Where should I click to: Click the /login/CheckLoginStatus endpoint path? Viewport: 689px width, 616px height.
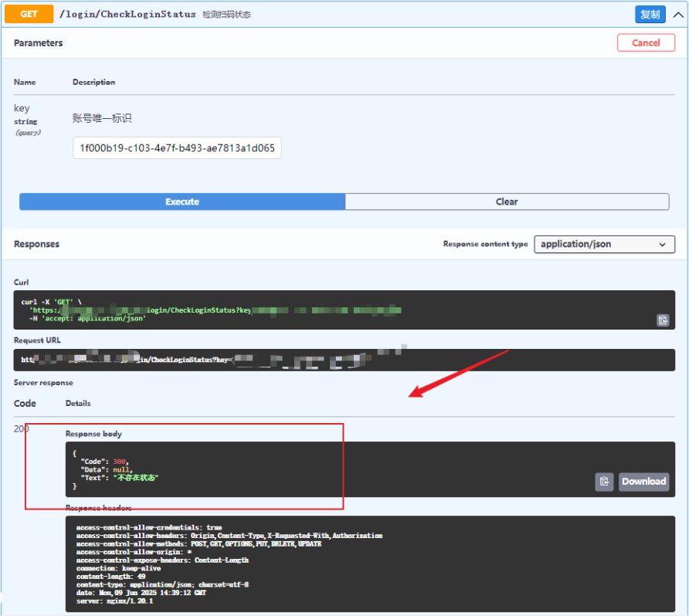click(127, 15)
